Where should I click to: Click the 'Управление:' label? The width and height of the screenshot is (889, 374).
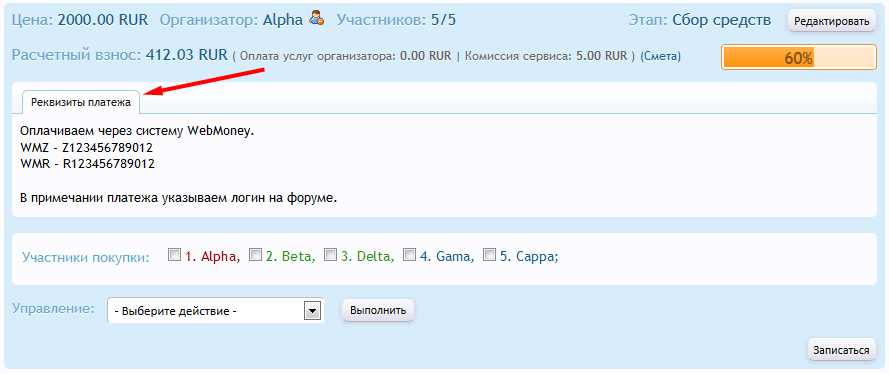[53, 309]
